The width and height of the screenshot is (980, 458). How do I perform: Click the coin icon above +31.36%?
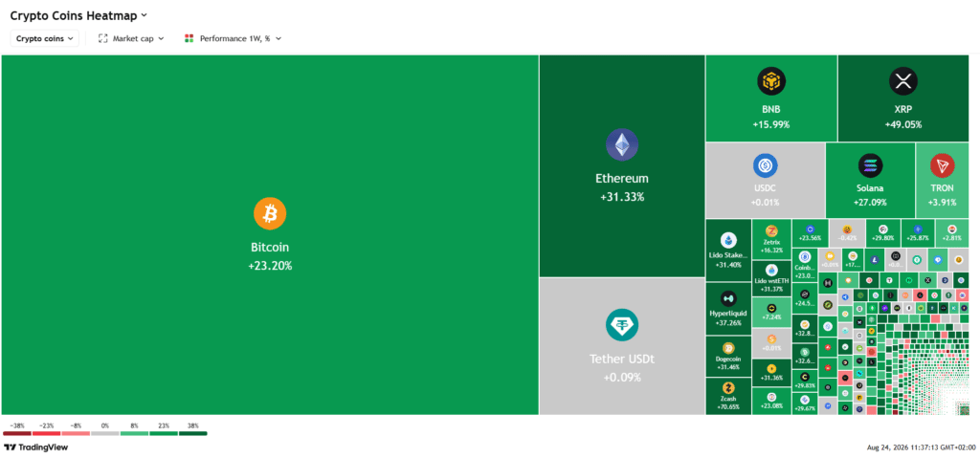click(x=771, y=369)
